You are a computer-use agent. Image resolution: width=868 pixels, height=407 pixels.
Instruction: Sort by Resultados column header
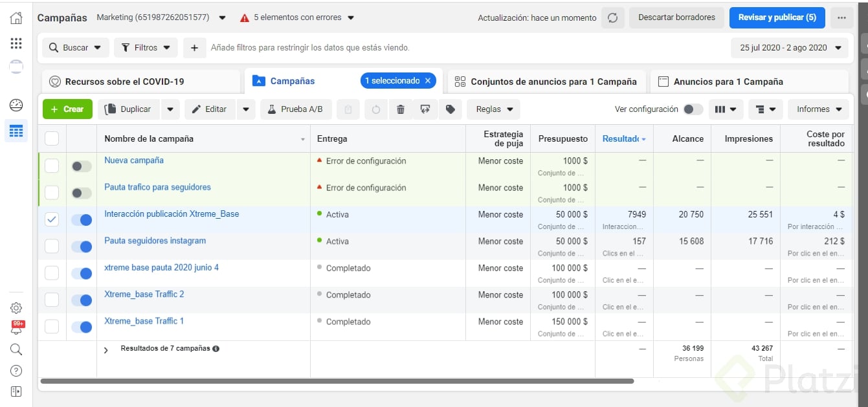[x=623, y=138]
